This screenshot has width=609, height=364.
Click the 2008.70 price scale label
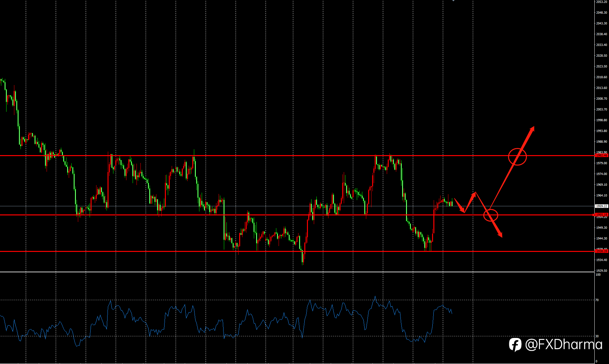602,99
